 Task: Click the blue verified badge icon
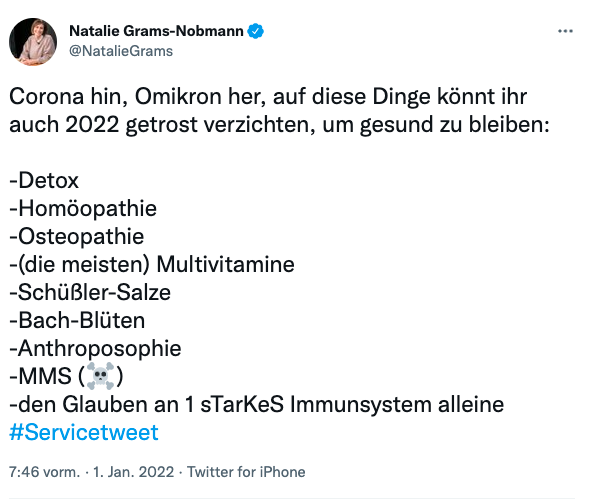point(256,31)
